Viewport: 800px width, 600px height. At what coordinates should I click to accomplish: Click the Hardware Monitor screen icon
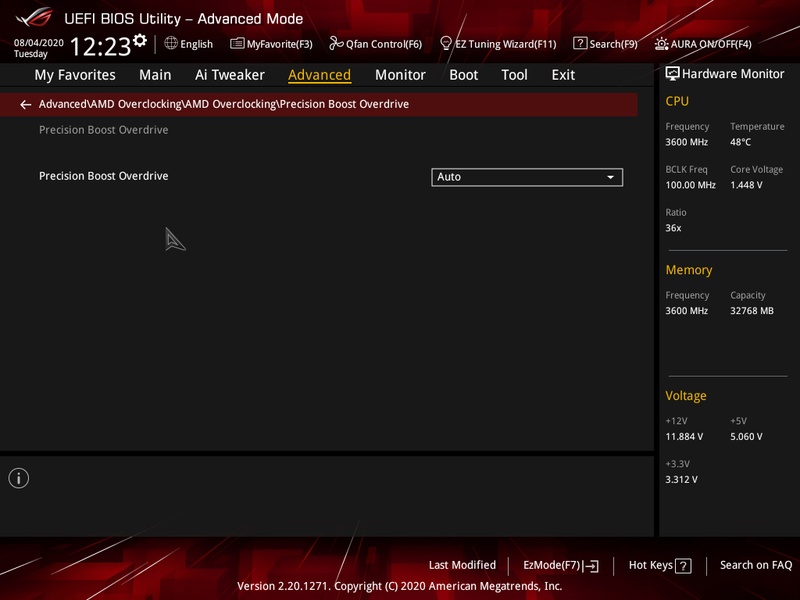(672, 73)
